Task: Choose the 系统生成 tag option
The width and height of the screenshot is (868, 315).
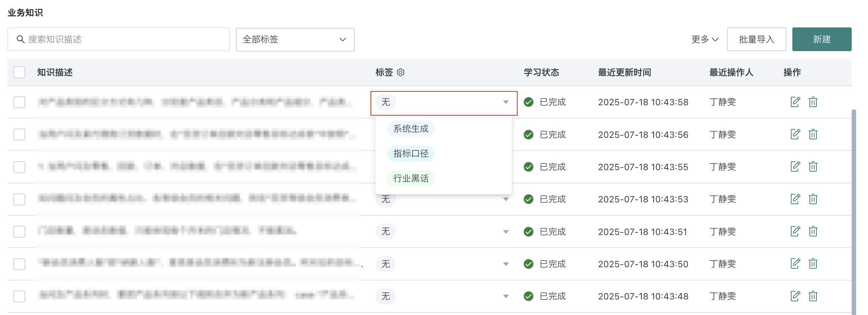Action: (x=411, y=129)
